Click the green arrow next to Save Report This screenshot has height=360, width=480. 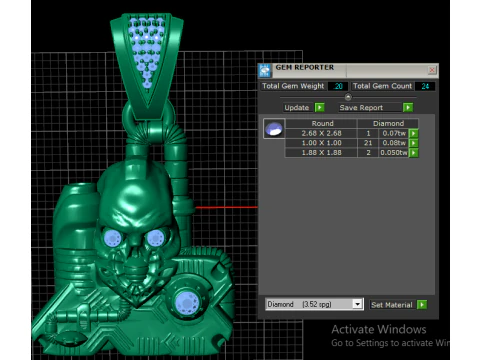pos(408,107)
